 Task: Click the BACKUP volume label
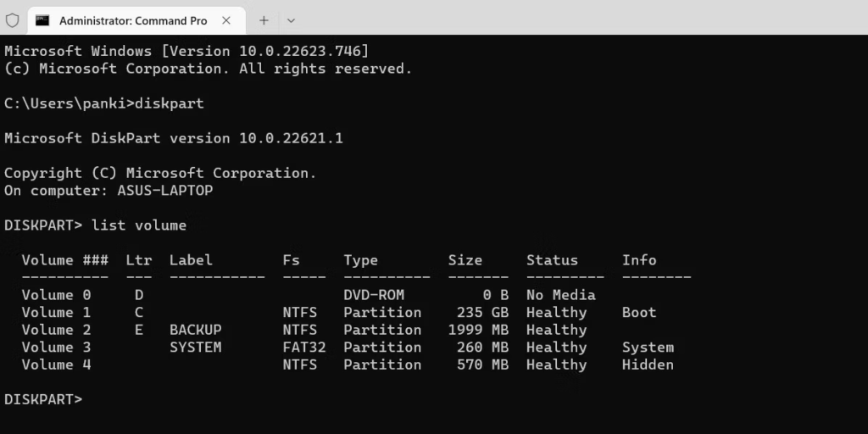point(195,330)
